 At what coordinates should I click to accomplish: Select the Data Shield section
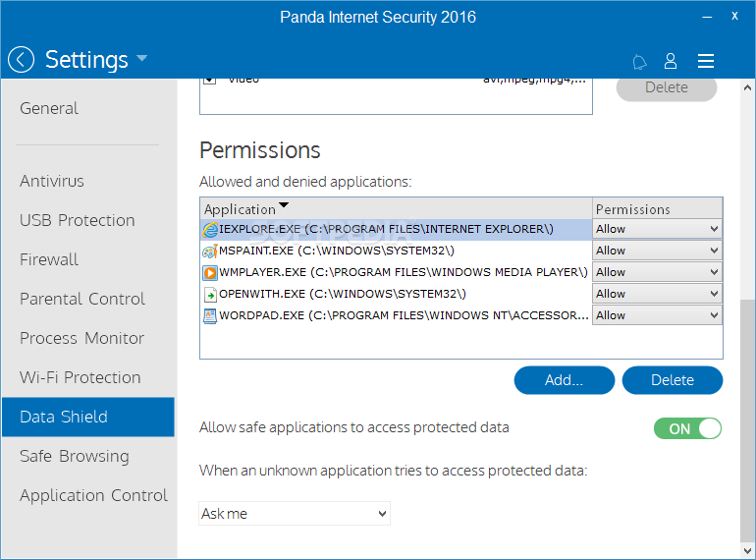(88, 418)
